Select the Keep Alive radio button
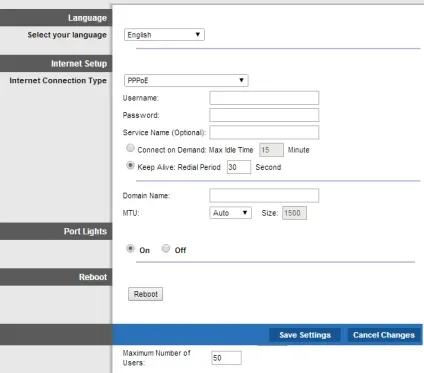Image resolution: width=424 pixels, height=373 pixels. (x=130, y=165)
